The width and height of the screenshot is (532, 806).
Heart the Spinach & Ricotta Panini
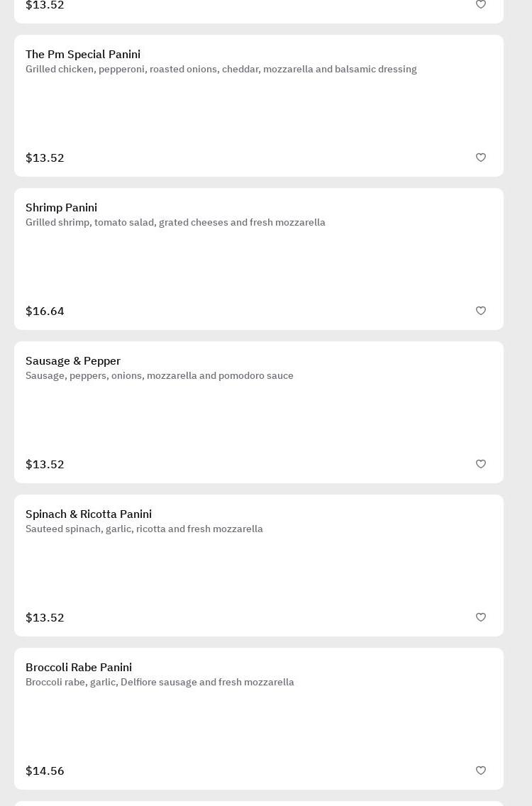click(x=481, y=617)
